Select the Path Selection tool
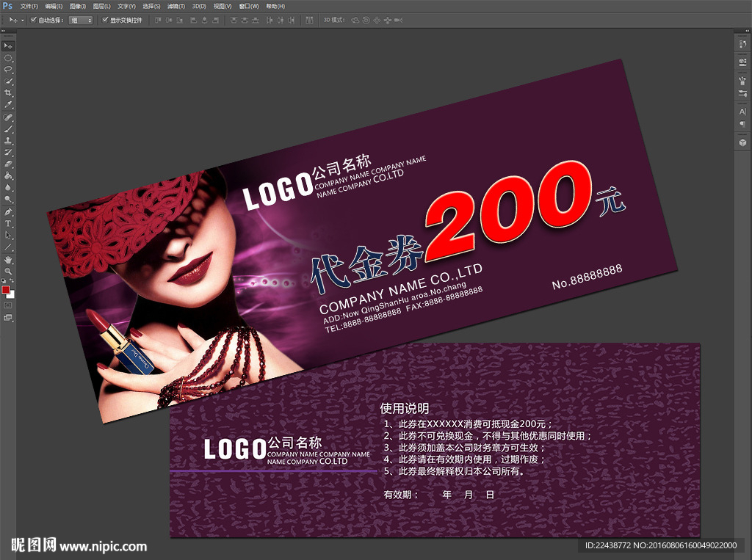752x560 pixels. click(8, 236)
